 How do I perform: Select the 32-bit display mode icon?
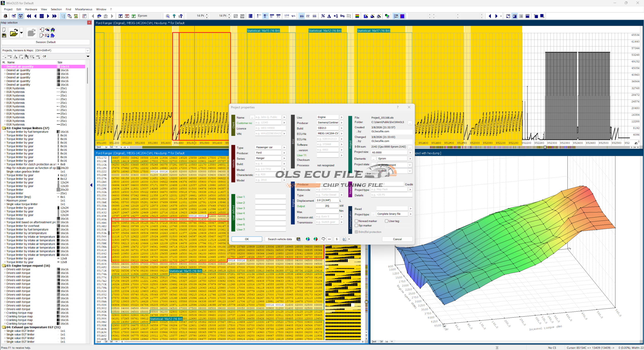point(272,16)
